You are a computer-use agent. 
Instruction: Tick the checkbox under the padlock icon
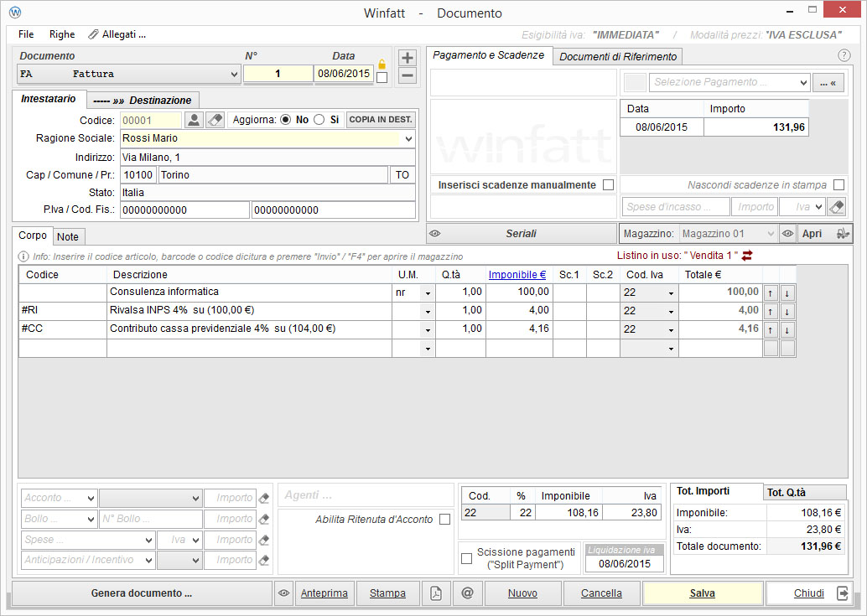382,78
